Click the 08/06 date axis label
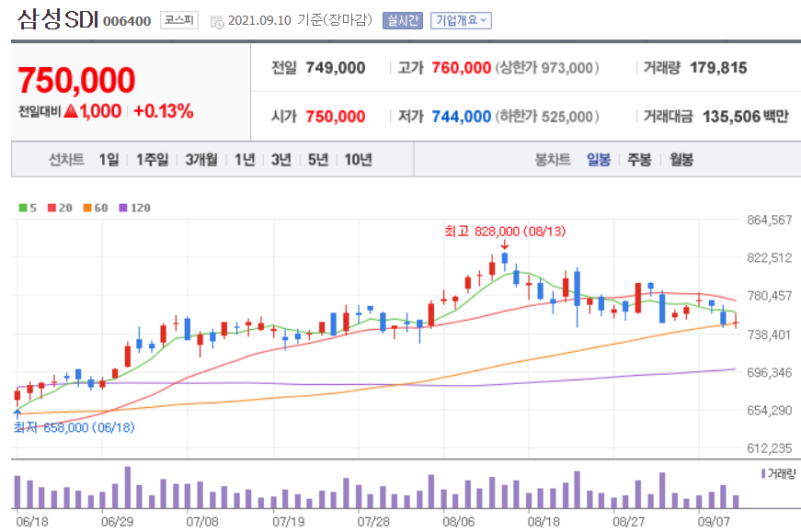The width and height of the screenshot is (801, 532). coord(458,522)
